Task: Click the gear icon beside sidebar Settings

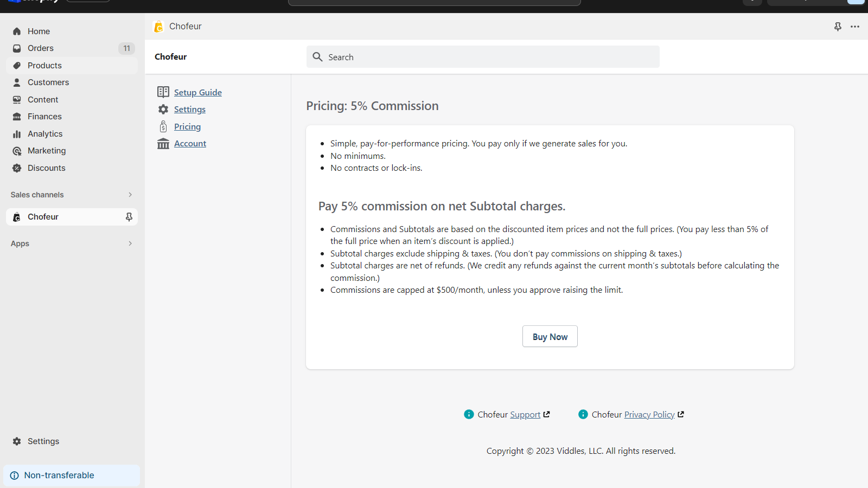Action: pos(17,441)
